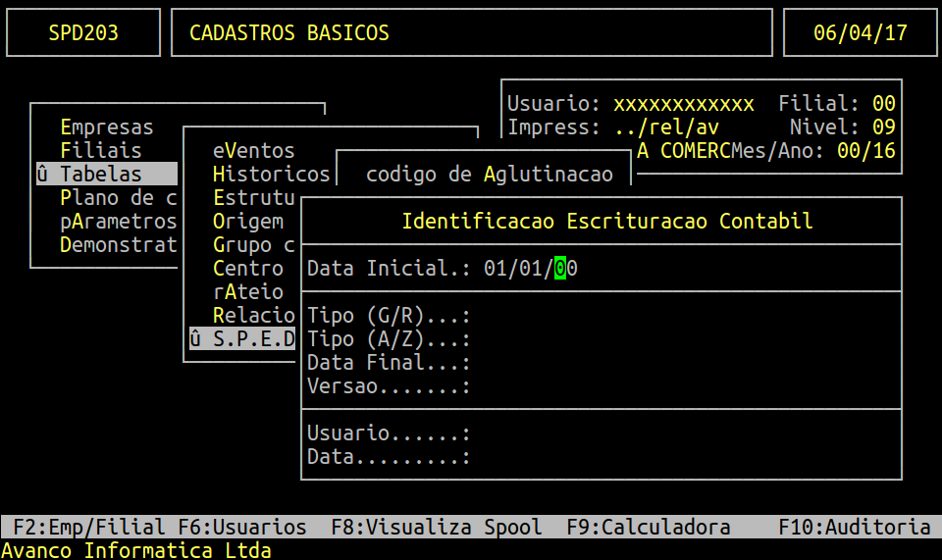Select the highlighted Tabelas menu item
Screen dimensions: 942x560
click(x=101, y=175)
